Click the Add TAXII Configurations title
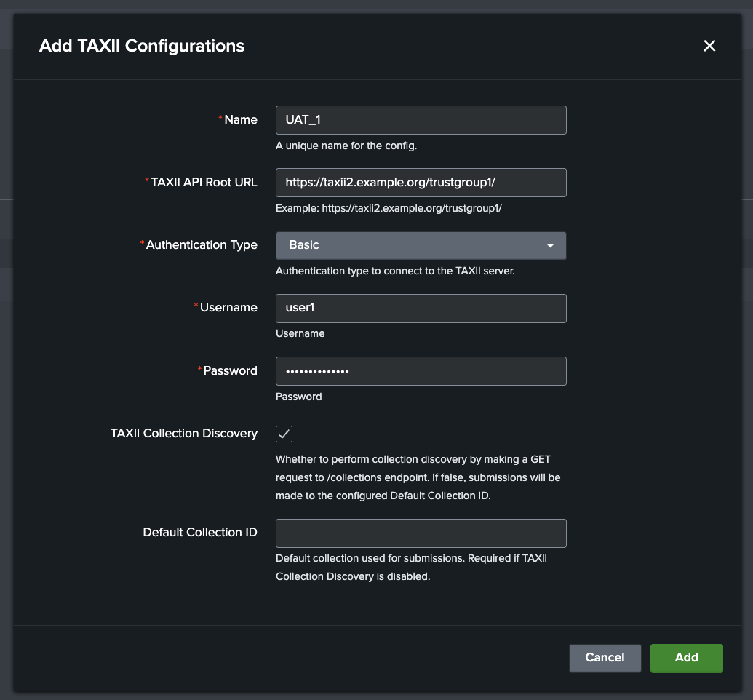 141,46
